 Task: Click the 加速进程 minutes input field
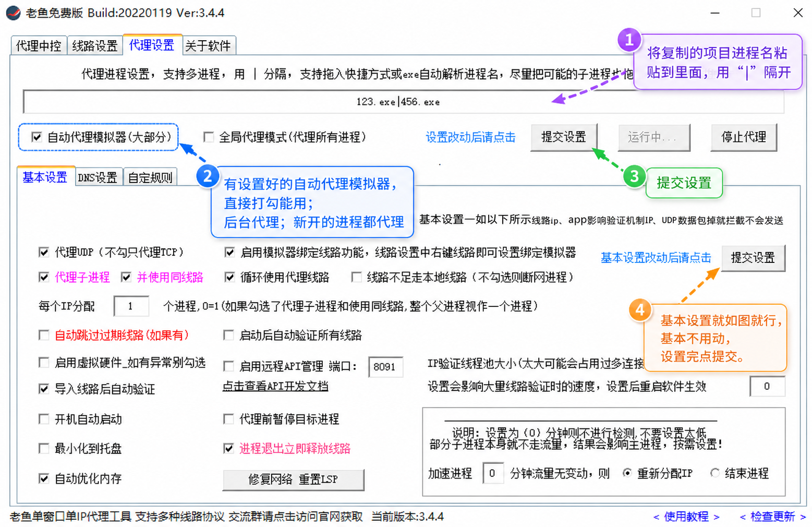[493, 473]
